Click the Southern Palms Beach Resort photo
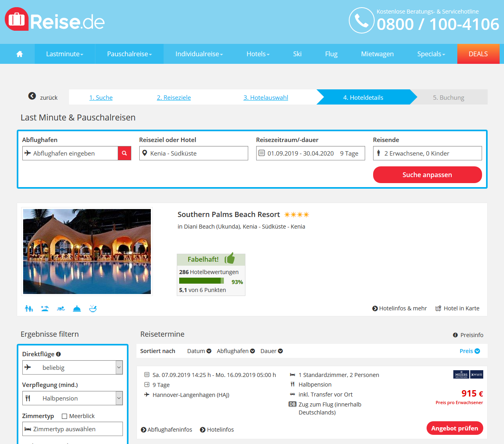 pos(87,251)
